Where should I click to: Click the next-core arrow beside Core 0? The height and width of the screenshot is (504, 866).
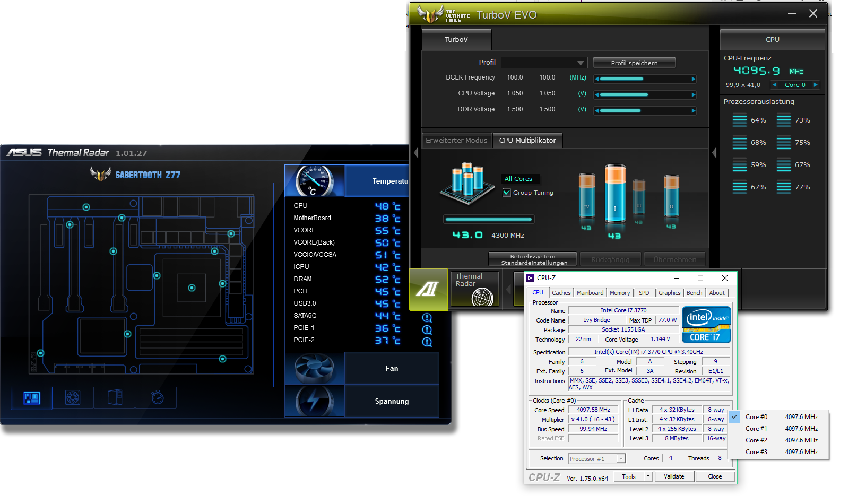click(x=816, y=85)
